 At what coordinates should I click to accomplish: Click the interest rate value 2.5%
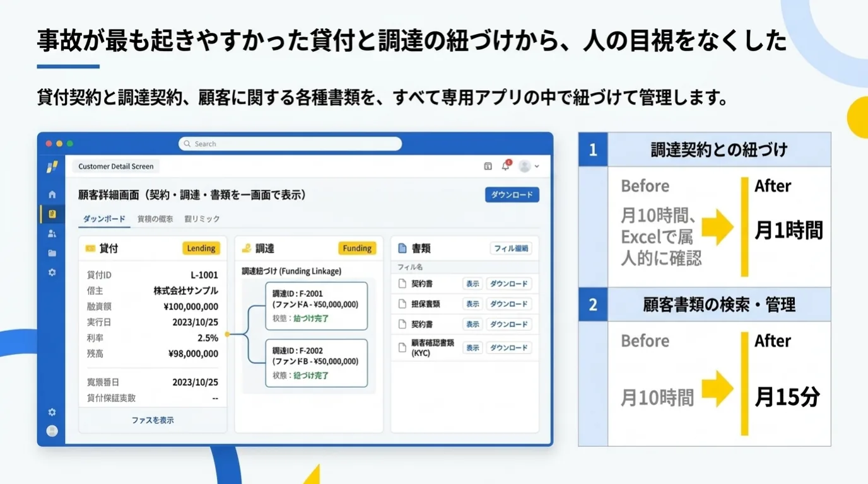pos(208,338)
